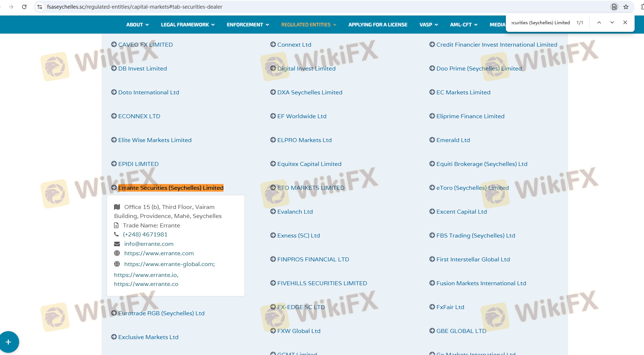The width and height of the screenshot is (644, 355).
Task: Collapse the Errante Securities (Seychelles) Limited entry
Action: pyautogui.click(x=171, y=188)
